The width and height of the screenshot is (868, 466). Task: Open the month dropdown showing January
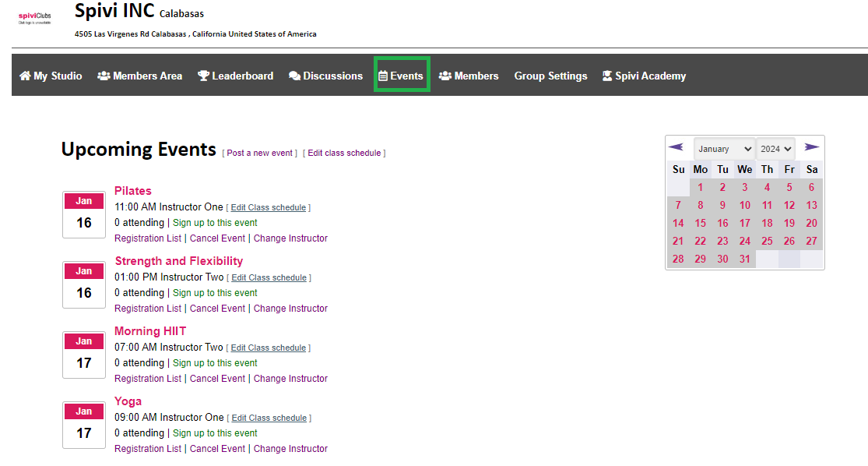(x=724, y=149)
